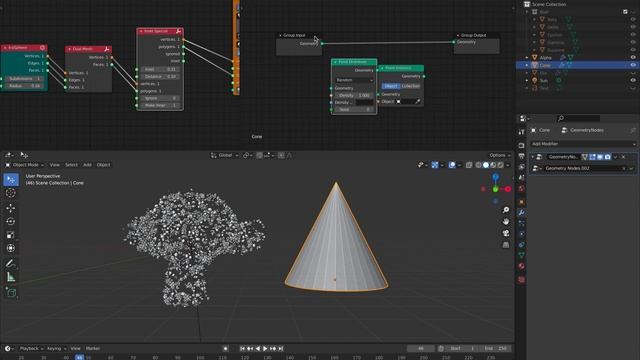This screenshot has height=360, width=640.
Task: Toggle the camera view icon
Action: pos(506,233)
